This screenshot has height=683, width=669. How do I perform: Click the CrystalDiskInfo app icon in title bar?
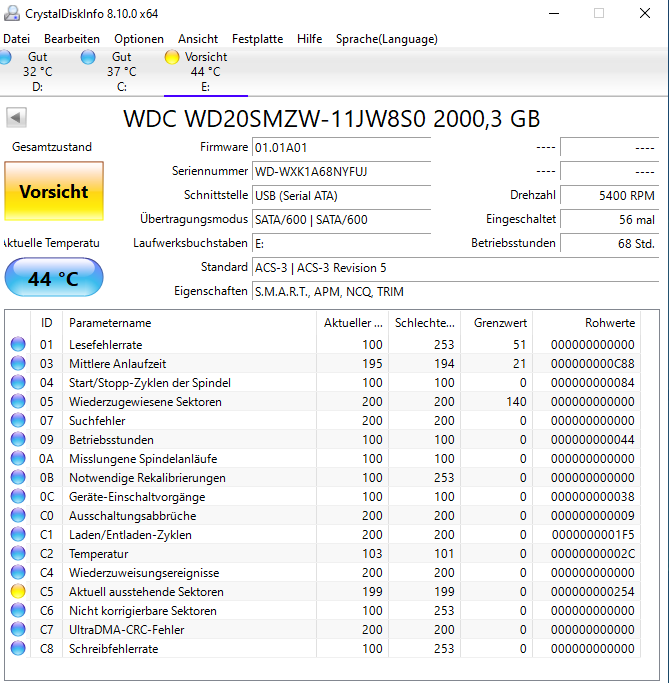pos(12,14)
